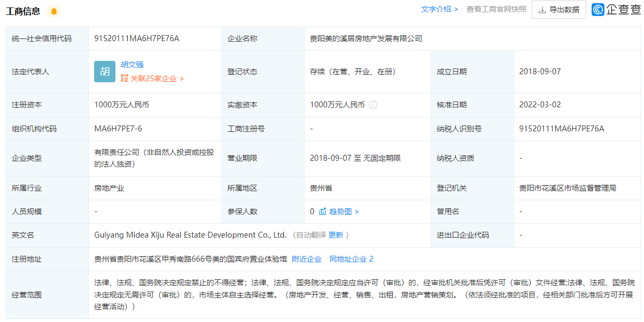Click the 导出数据 button

tap(559, 10)
